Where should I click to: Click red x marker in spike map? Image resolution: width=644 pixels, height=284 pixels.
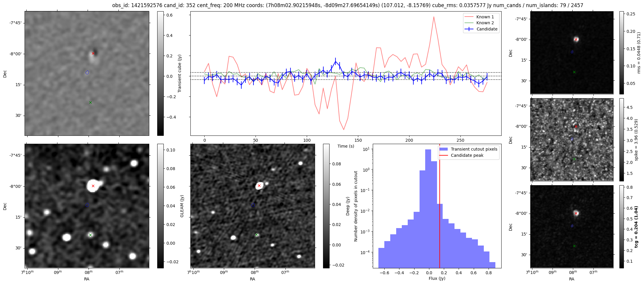click(576, 126)
